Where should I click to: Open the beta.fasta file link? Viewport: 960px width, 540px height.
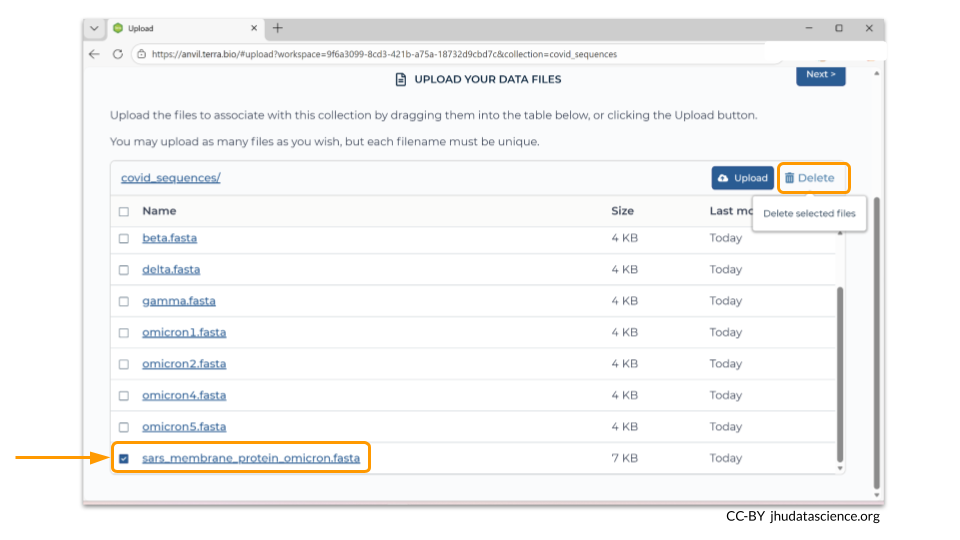(170, 238)
